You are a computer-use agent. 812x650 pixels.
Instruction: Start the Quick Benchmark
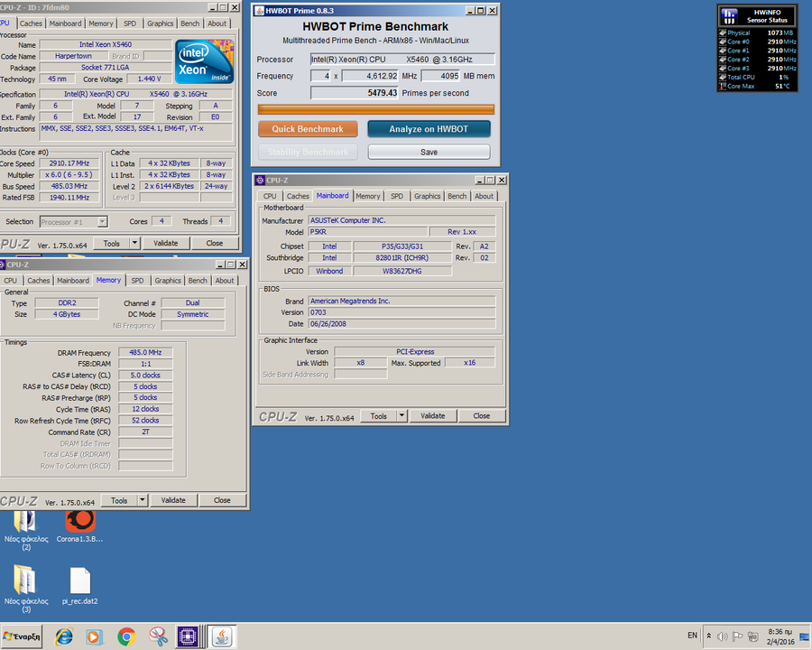coord(308,129)
